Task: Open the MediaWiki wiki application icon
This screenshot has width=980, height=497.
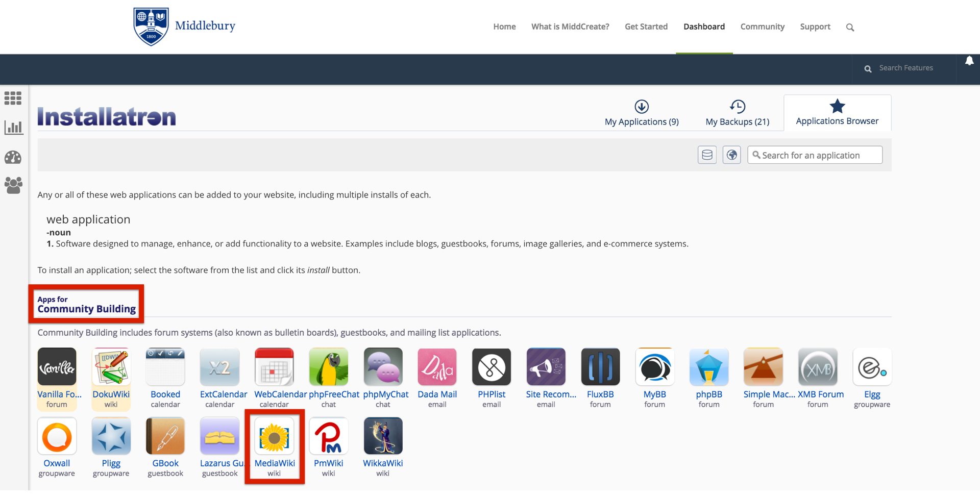Action: [x=274, y=436]
